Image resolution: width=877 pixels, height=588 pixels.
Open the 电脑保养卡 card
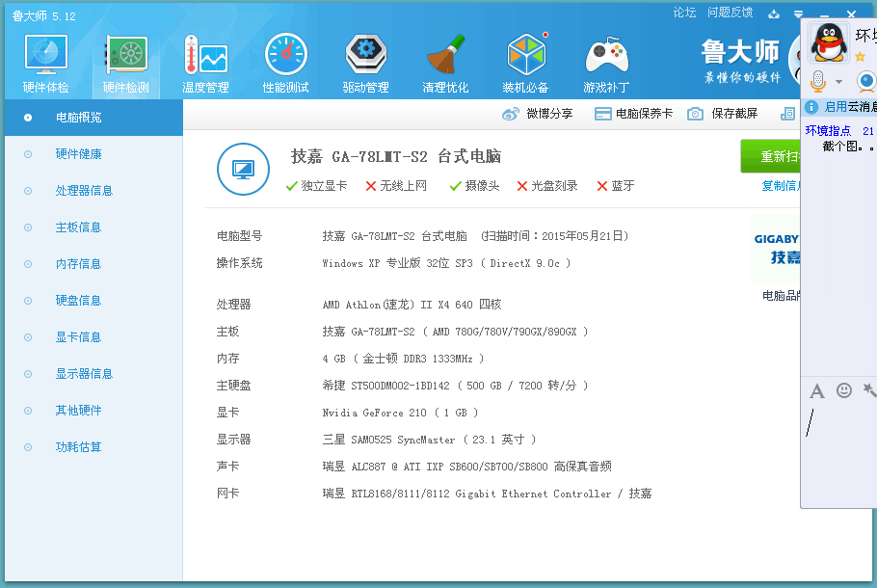tap(633, 114)
